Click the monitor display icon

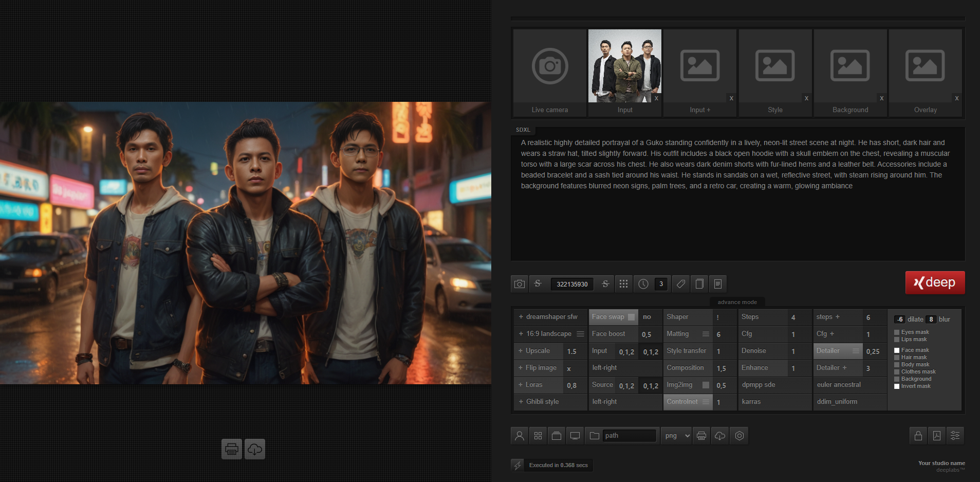tap(575, 436)
